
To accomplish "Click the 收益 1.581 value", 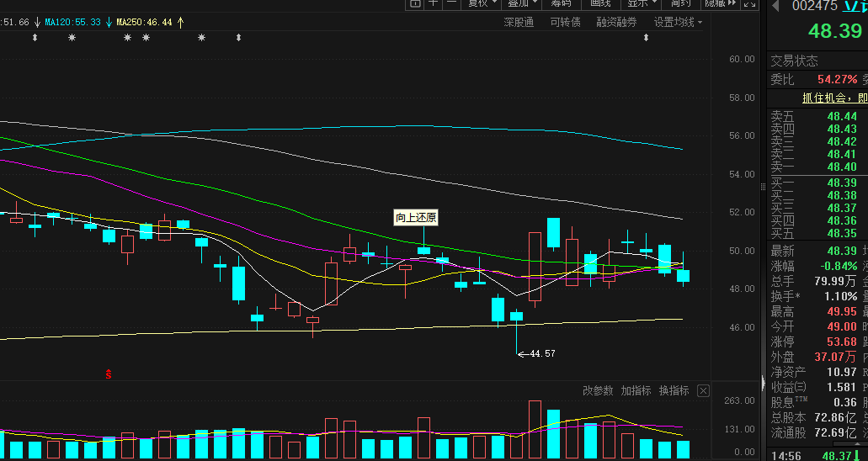I will pyautogui.click(x=842, y=388).
